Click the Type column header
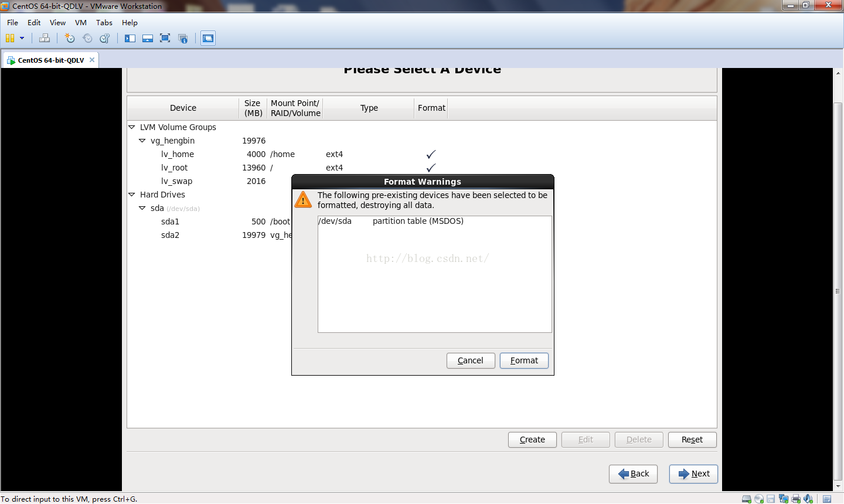 (369, 108)
